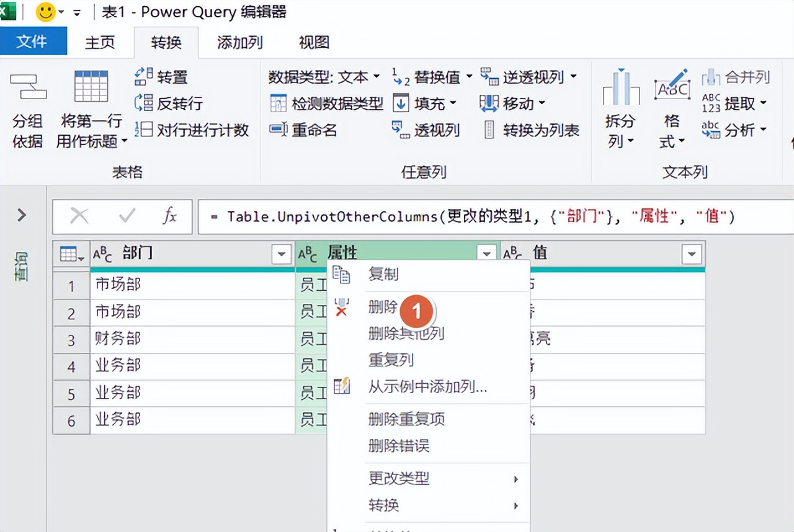Click the formula bar confirm checkmark

(x=127, y=216)
